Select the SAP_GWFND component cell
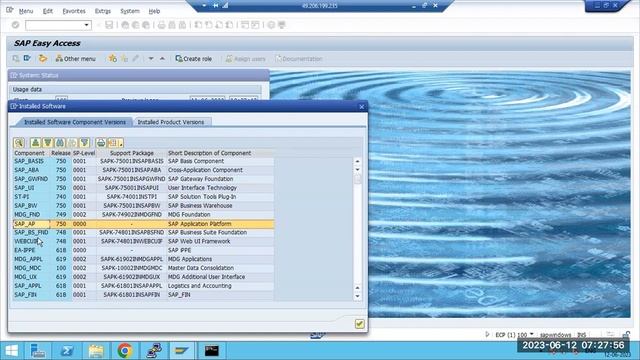Image resolution: width=640 pixels, height=360 pixels. click(31, 179)
